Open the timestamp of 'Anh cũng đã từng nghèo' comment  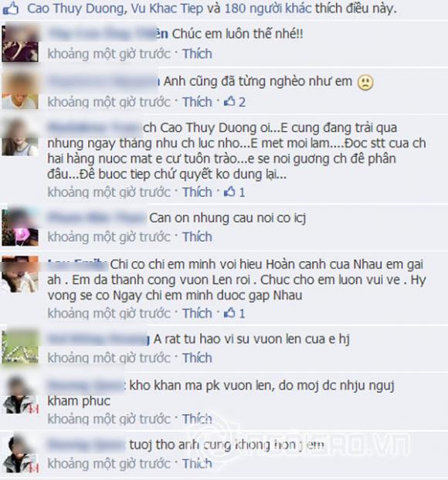click(109, 102)
